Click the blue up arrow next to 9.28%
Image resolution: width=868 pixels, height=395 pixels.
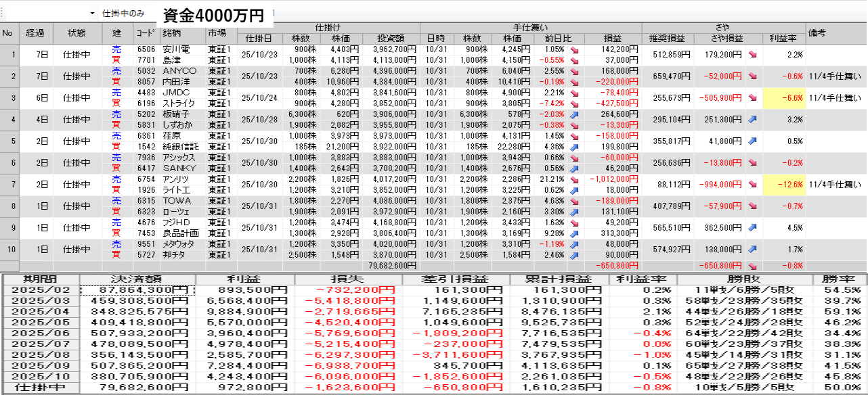coord(575,233)
